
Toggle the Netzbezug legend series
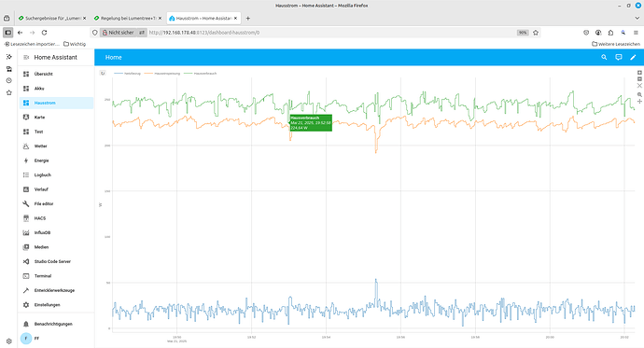click(127, 74)
